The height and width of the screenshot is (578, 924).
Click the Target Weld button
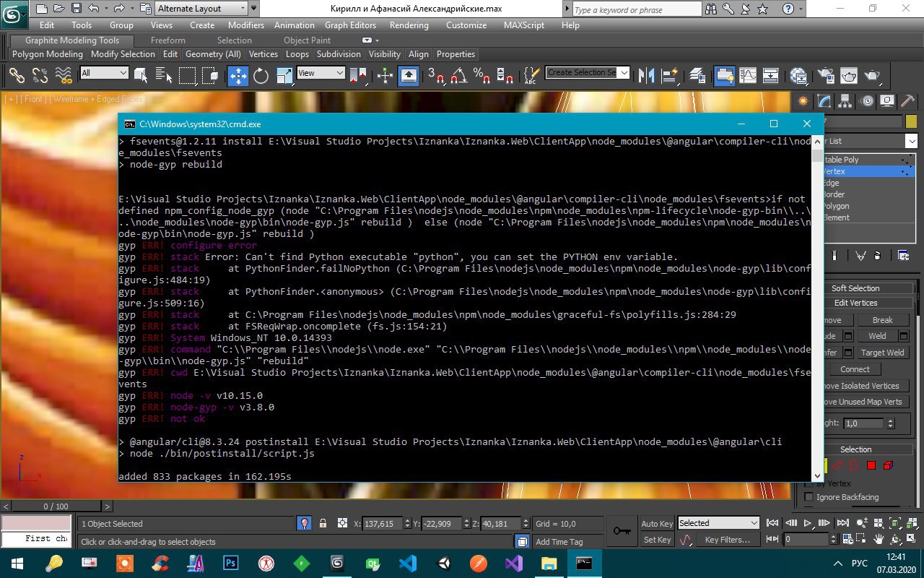pos(882,353)
